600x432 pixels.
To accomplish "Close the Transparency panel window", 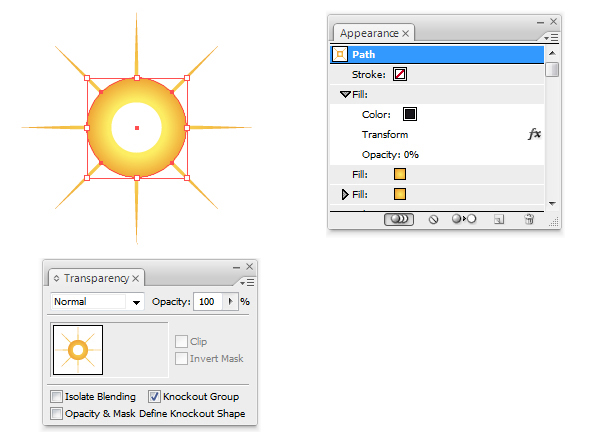I will coord(249,266).
